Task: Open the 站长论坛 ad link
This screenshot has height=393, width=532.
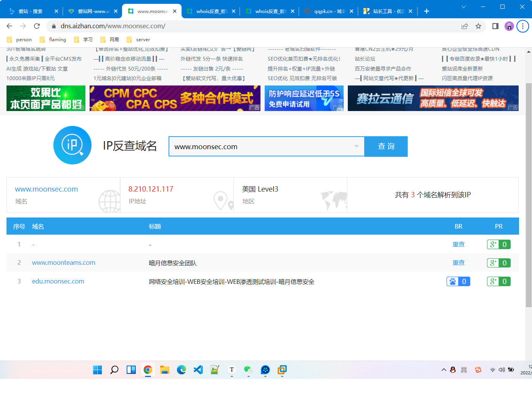Action: (x=365, y=59)
